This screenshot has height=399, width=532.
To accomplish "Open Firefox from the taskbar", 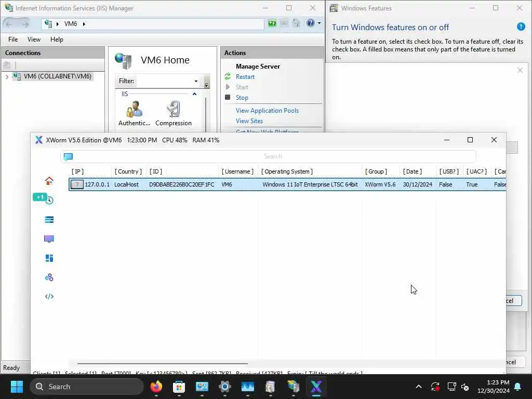I will pyautogui.click(x=156, y=387).
